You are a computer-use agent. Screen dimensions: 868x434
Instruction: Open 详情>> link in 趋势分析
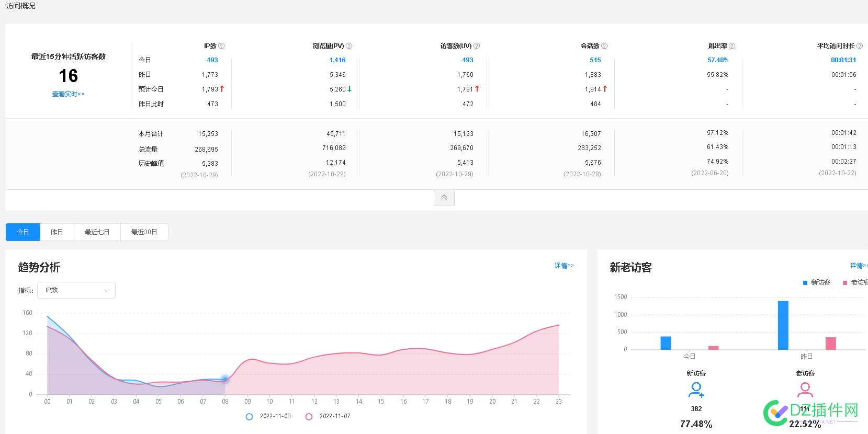pos(565,266)
